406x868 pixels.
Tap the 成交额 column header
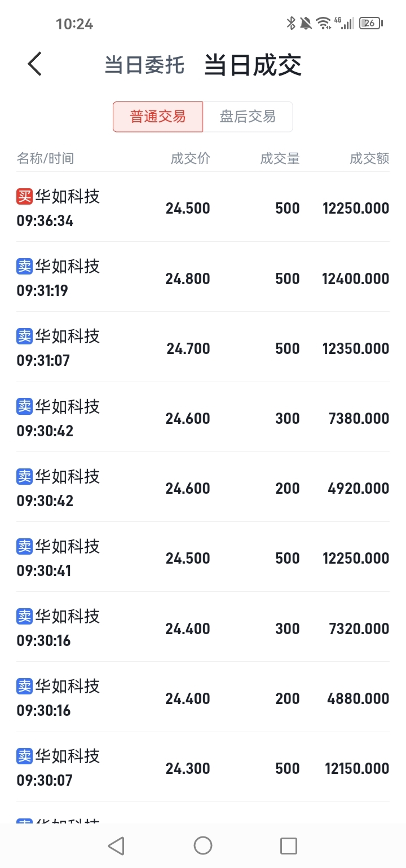tap(369, 158)
